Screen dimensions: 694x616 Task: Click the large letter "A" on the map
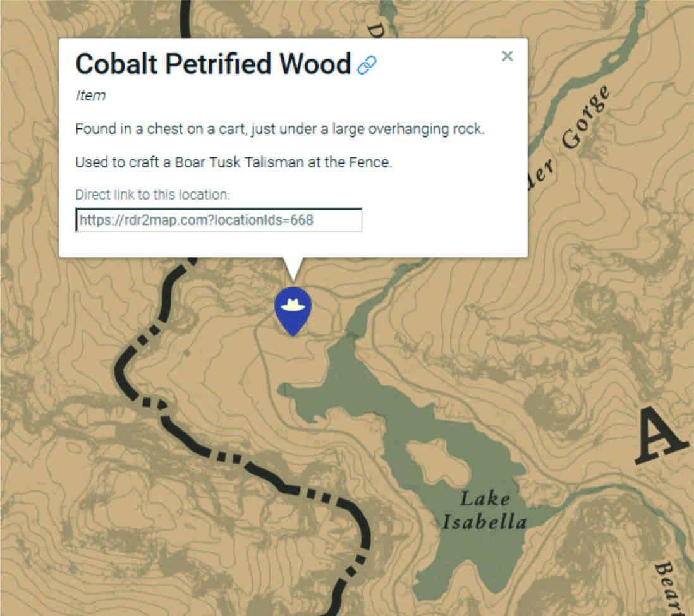click(x=661, y=437)
